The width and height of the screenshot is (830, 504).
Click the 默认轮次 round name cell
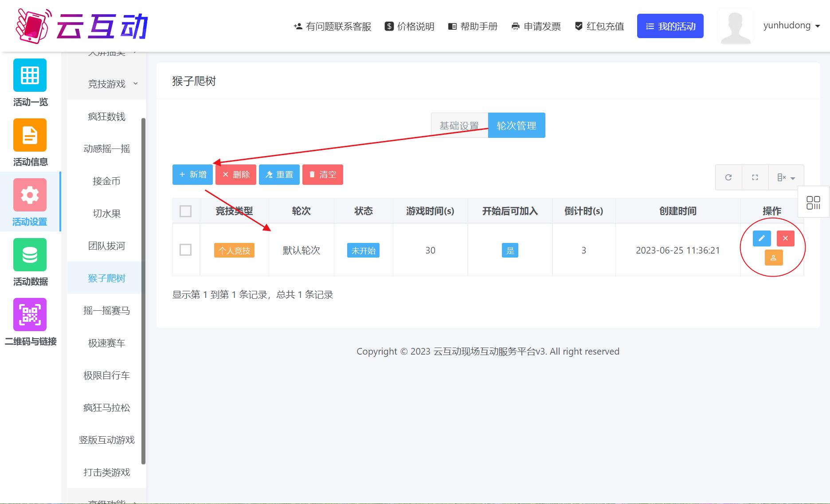click(301, 250)
